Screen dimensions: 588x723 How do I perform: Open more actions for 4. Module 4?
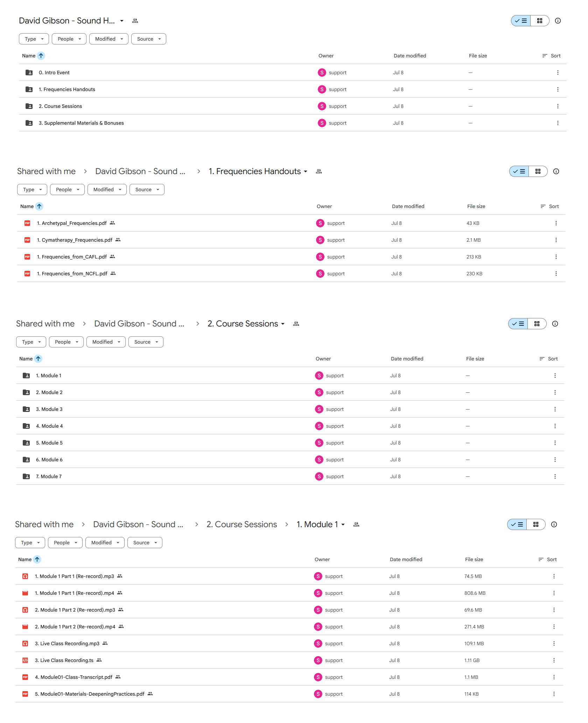pyautogui.click(x=555, y=426)
